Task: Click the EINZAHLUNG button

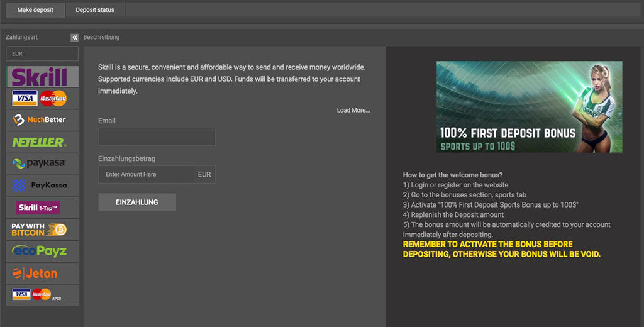Action: click(x=137, y=202)
